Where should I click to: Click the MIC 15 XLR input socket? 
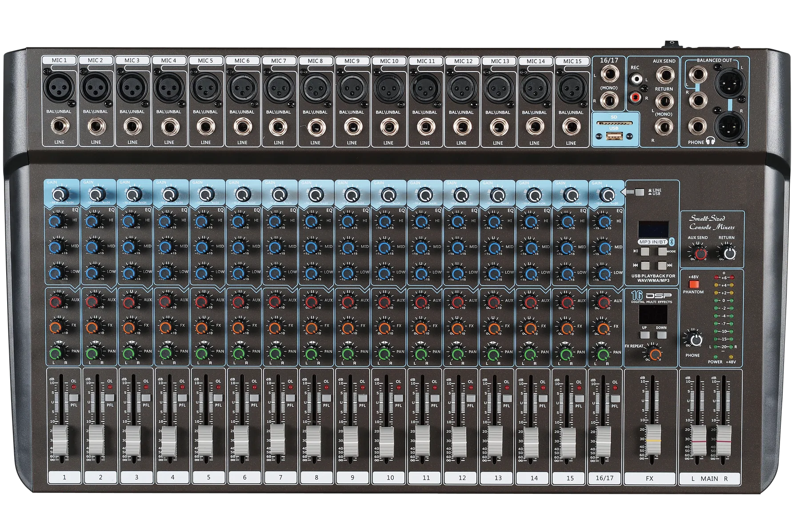pos(572,87)
